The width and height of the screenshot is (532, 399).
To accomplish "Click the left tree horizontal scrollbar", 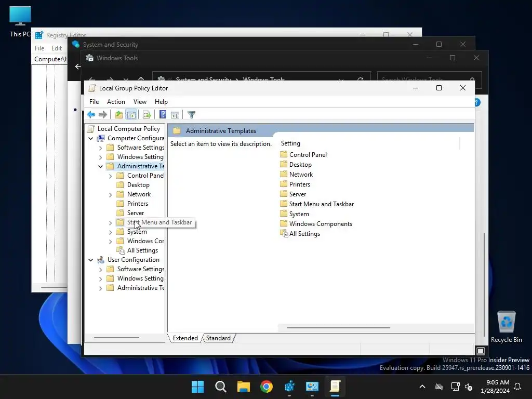I will 116,338.
